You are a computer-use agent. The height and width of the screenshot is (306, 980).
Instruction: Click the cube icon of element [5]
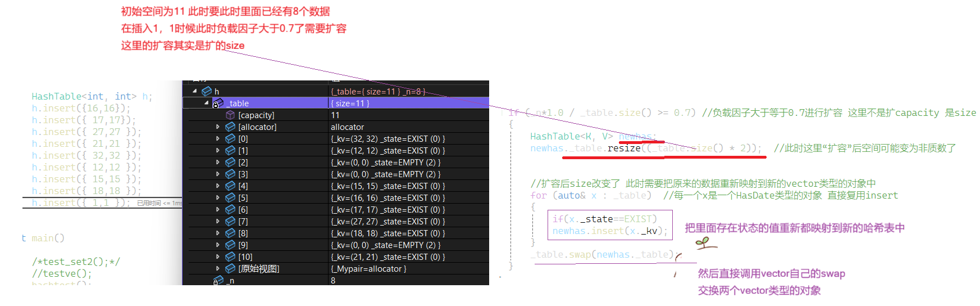coord(230,197)
